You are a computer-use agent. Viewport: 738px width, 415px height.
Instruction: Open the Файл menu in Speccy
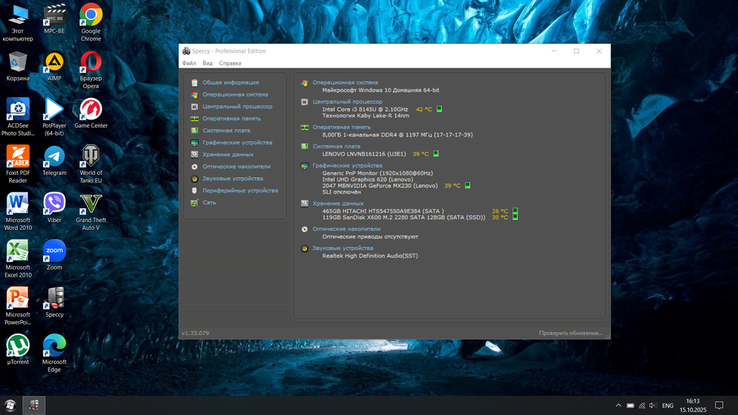189,63
